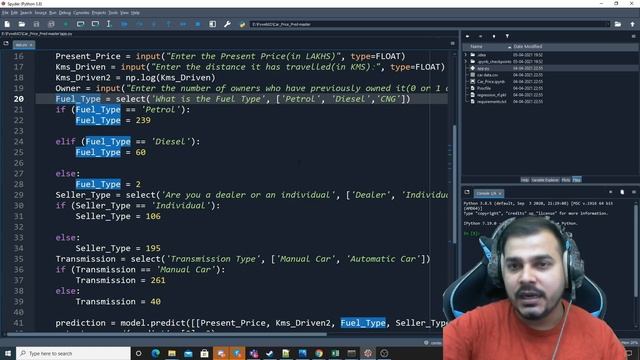640x360 pixels.
Task: Maximize the current pane
Action: click(x=212, y=24)
